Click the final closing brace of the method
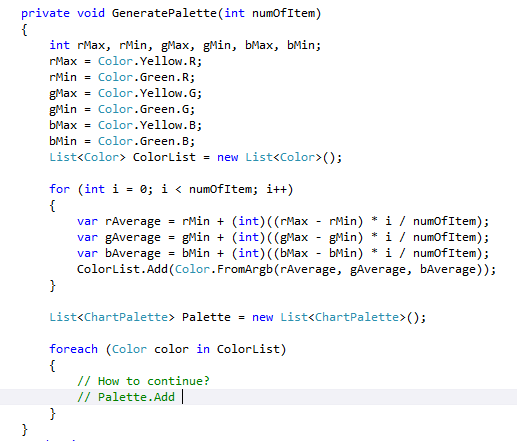 (x=24, y=430)
